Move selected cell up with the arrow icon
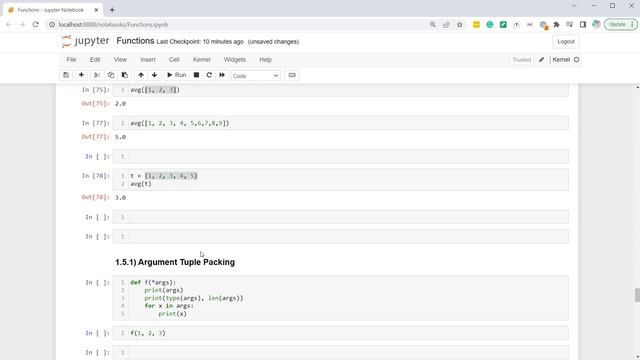The image size is (640, 360). tap(141, 75)
